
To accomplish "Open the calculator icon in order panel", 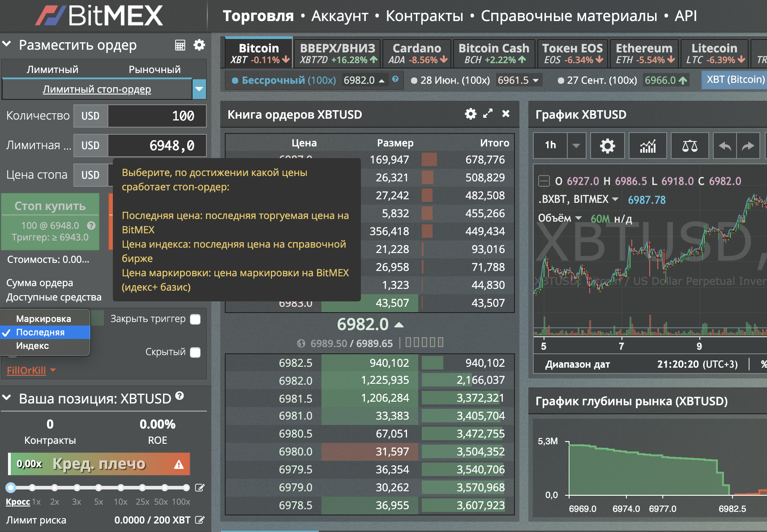I will click(x=180, y=45).
